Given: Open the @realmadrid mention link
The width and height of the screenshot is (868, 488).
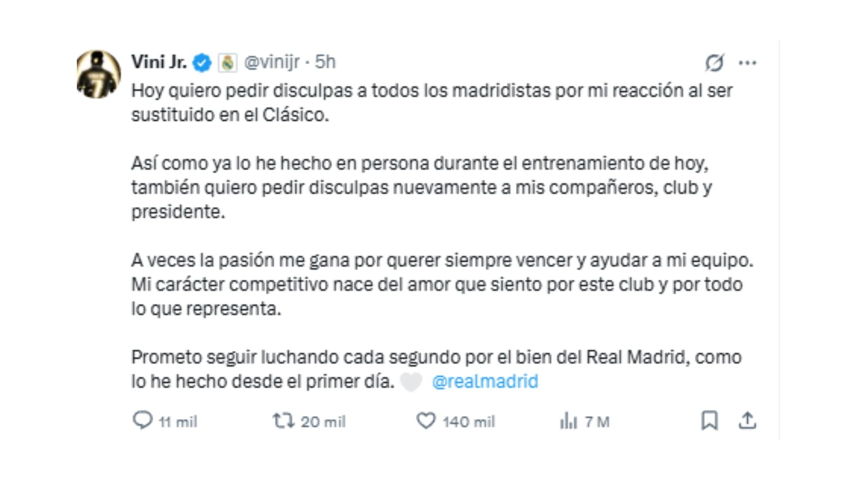Looking at the screenshot, I should (x=484, y=382).
